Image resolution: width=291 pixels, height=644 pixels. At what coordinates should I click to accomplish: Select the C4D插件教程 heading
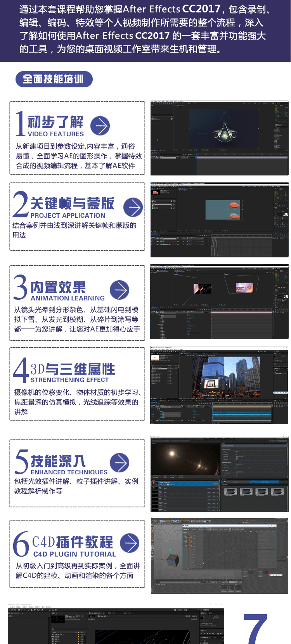pyautogui.click(x=73, y=542)
